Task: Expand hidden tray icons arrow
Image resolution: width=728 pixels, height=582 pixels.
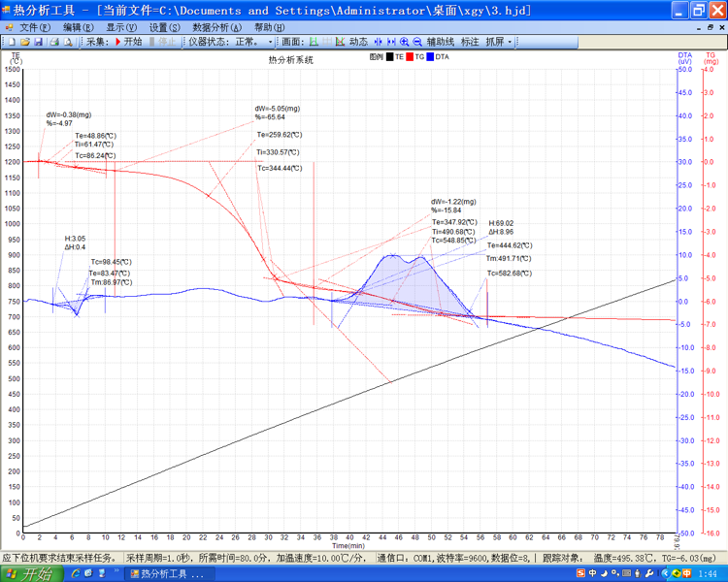Action: 665,573
